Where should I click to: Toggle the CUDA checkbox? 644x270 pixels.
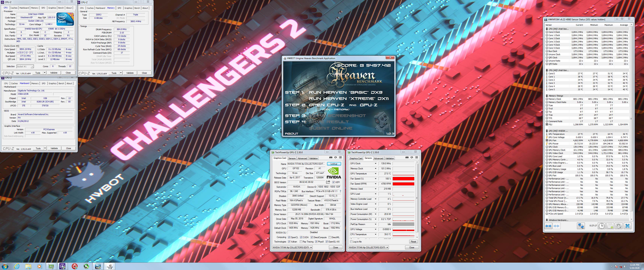(301, 237)
